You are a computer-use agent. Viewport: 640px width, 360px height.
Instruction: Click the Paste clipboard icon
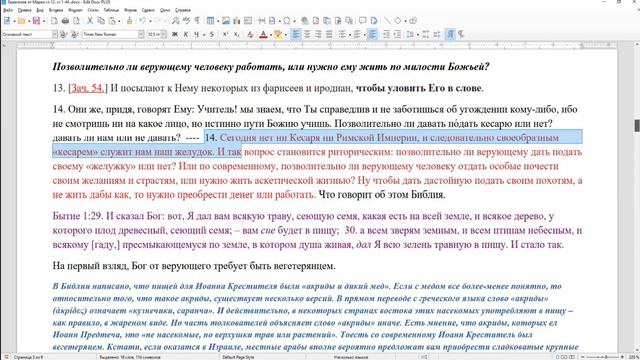click(x=112, y=21)
